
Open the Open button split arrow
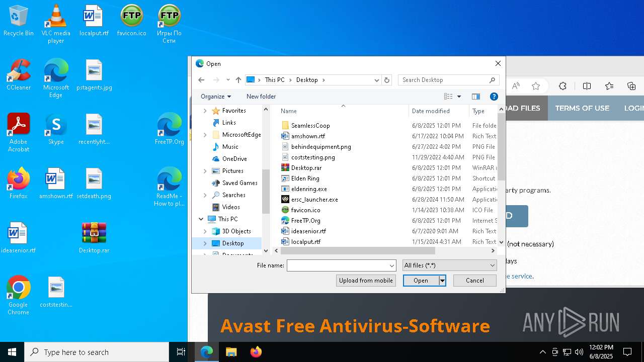442,281
